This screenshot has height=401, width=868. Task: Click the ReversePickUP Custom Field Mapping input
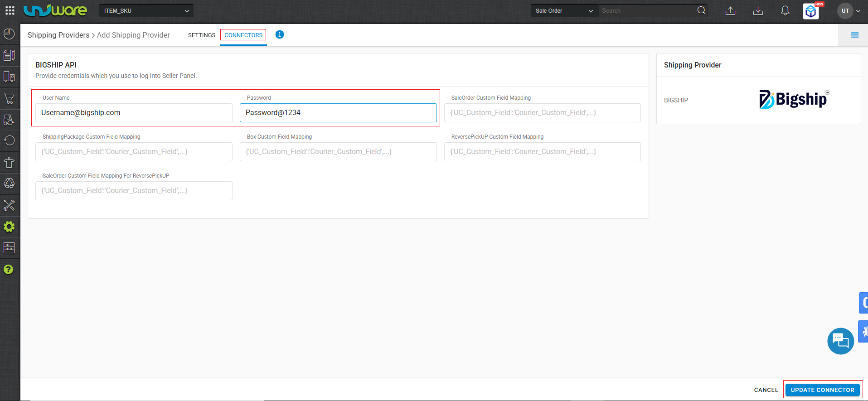[543, 152]
